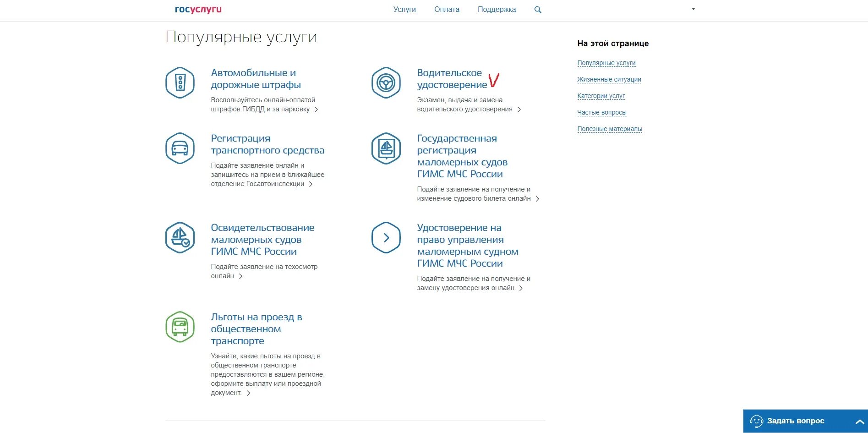Open the Услуги menu item
Image resolution: width=868 pixels, height=433 pixels.
[x=404, y=10]
